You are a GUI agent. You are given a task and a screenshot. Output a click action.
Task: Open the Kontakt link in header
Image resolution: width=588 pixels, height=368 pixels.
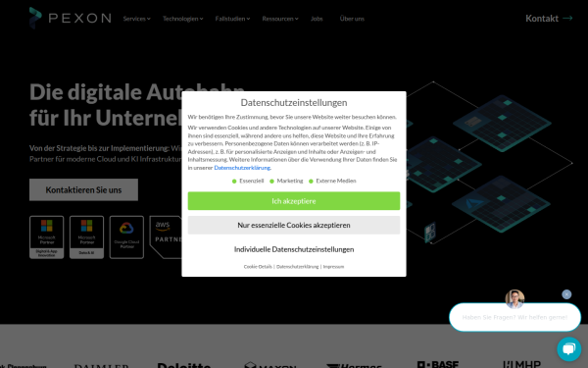point(549,18)
